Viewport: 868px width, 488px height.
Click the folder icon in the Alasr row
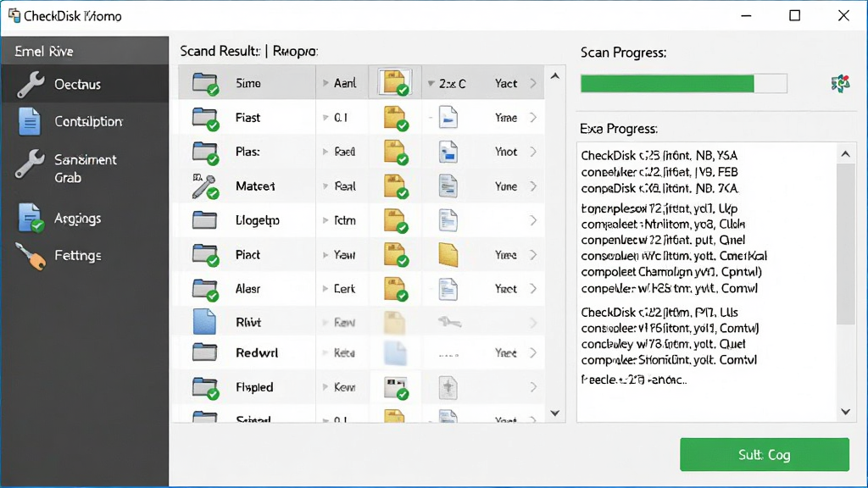(x=205, y=290)
